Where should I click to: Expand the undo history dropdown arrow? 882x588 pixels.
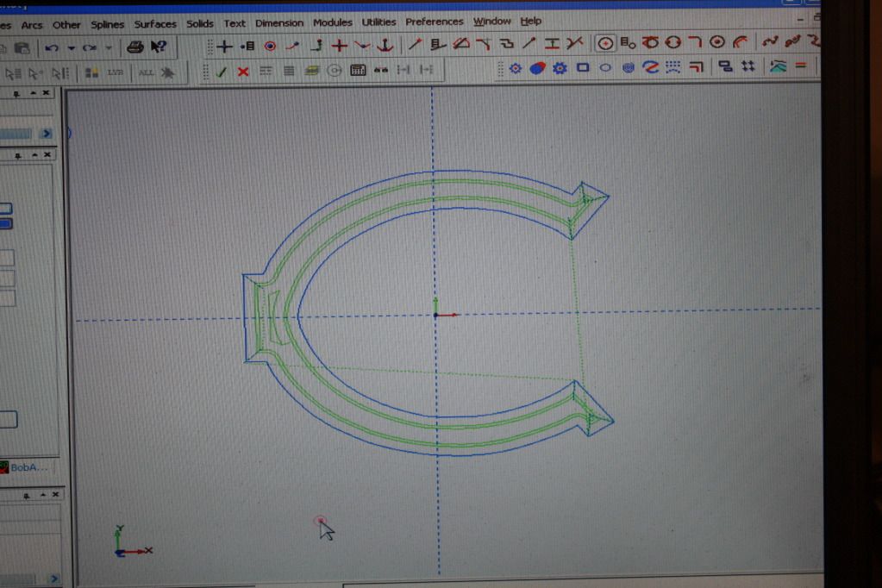click(71, 47)
